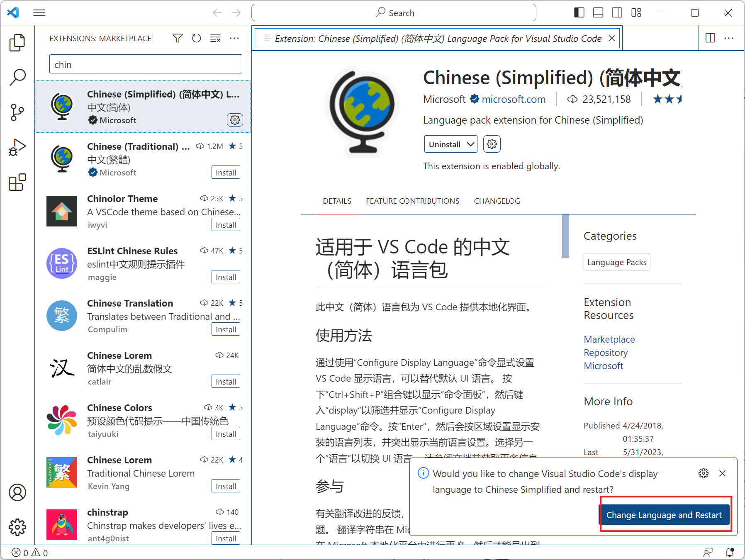Image resolution: width=745 pixels, height=560 pixels.
Task: Go forward with the navigation arrow
Action: click(236, 13)
